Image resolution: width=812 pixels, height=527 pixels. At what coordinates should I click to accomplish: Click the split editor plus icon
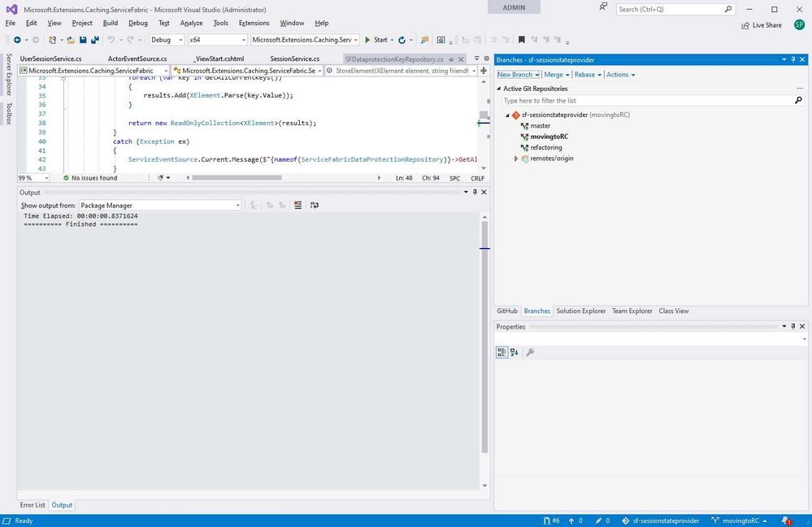(484, 71)
